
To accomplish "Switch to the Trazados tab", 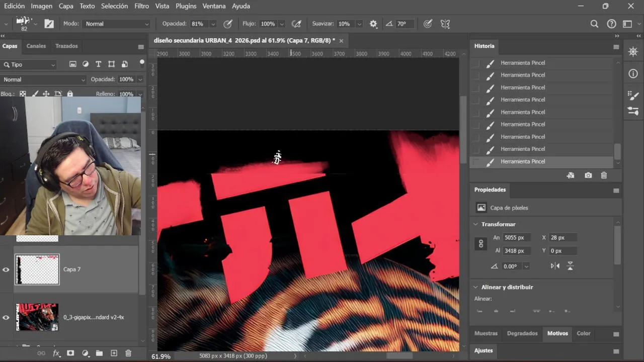I will pyautogui.click(x=66, y=46).
